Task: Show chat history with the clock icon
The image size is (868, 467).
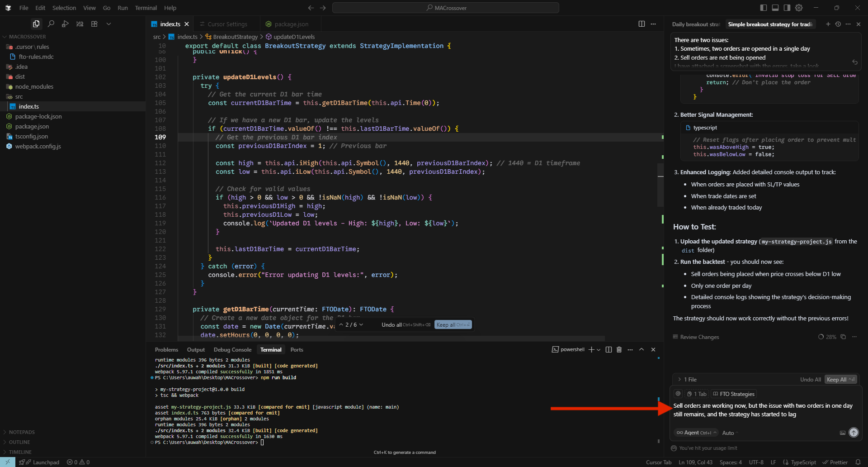Action: (838, 24)
